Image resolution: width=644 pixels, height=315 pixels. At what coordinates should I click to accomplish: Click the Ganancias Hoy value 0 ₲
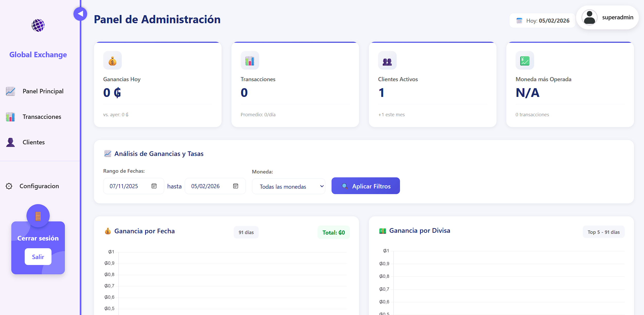tap(112, 93)
